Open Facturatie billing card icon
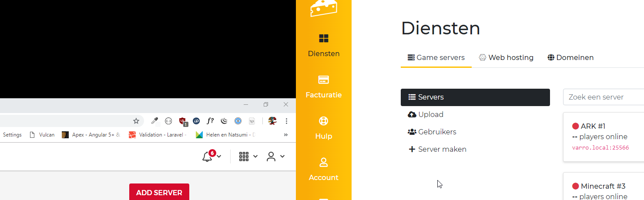The height and width of the screenshot is (200, 644). coord(323,80)
